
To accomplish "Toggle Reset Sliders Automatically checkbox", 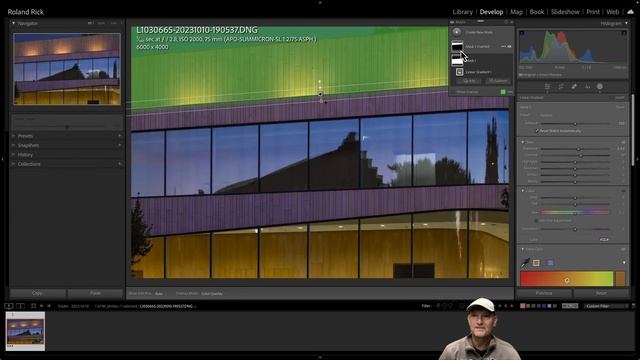I will (537, 131).
